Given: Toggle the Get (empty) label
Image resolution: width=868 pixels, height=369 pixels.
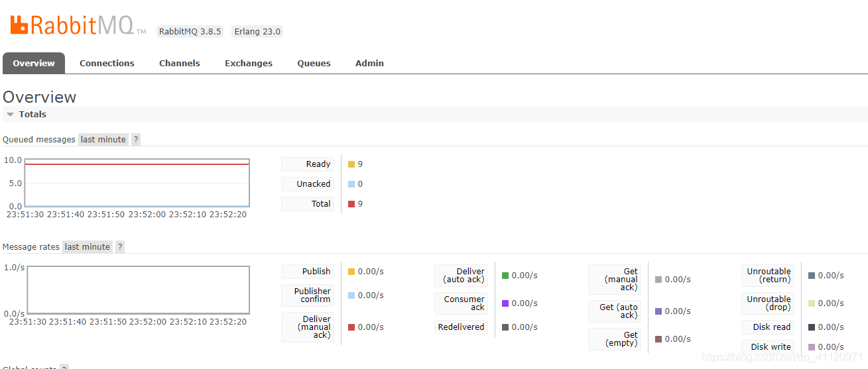Looking at the screenshot, I should [x=615, y=339].
